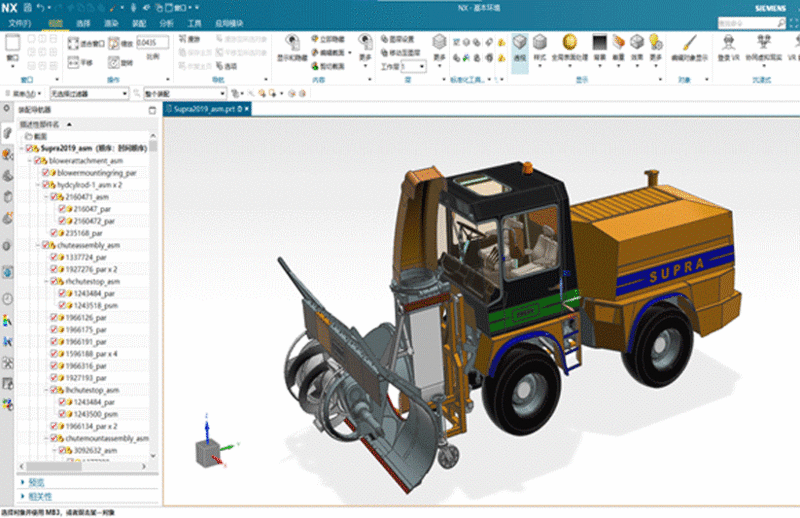Switch to the Tools ribbon tab

(194, 23)
